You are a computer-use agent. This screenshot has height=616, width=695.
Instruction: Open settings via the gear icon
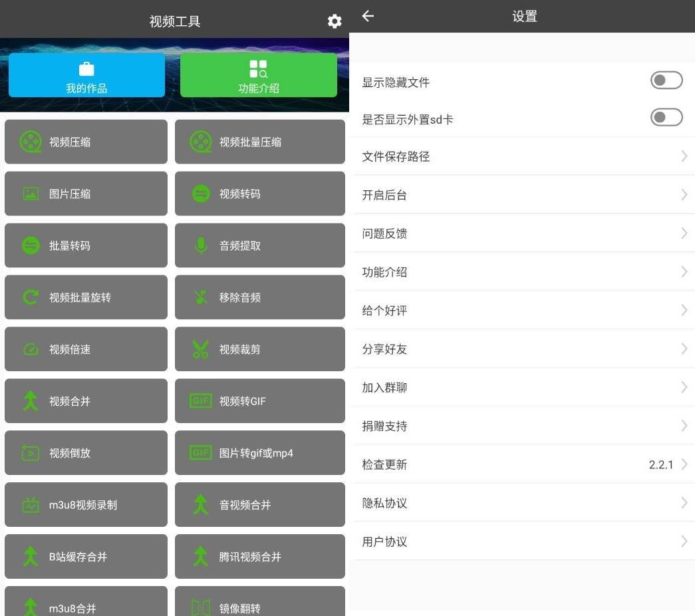pos(335,21)
